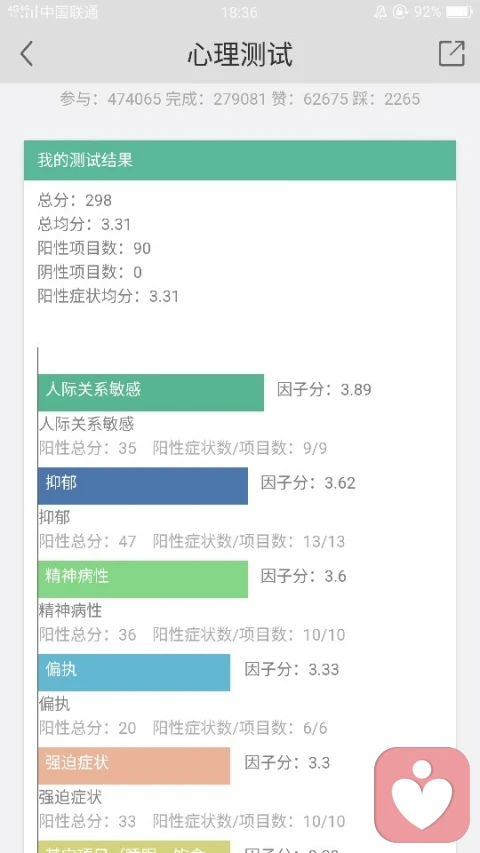Tap the pink heart floating icon

[x=422, y=795]
